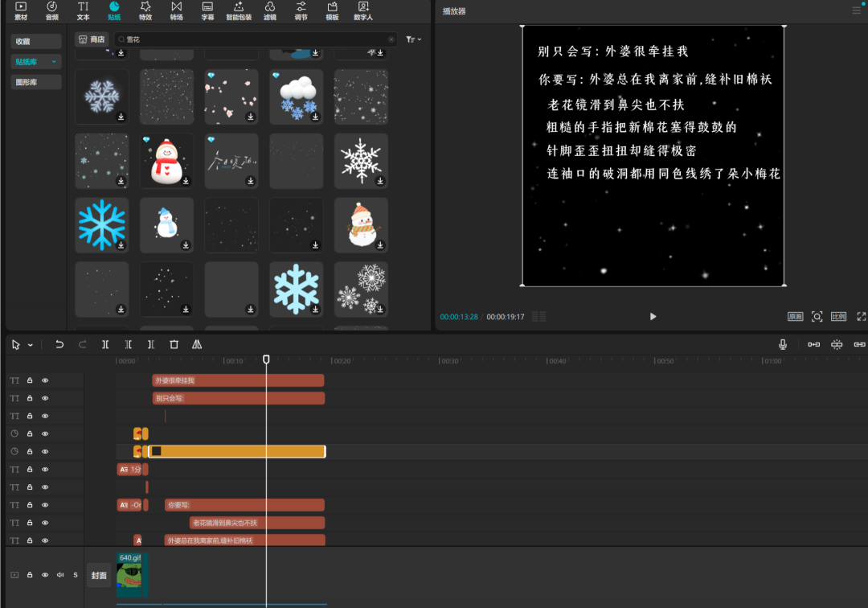868x608 pixels.
Task: Open the 特效 (effects) panel
Action: pos(145,10)
